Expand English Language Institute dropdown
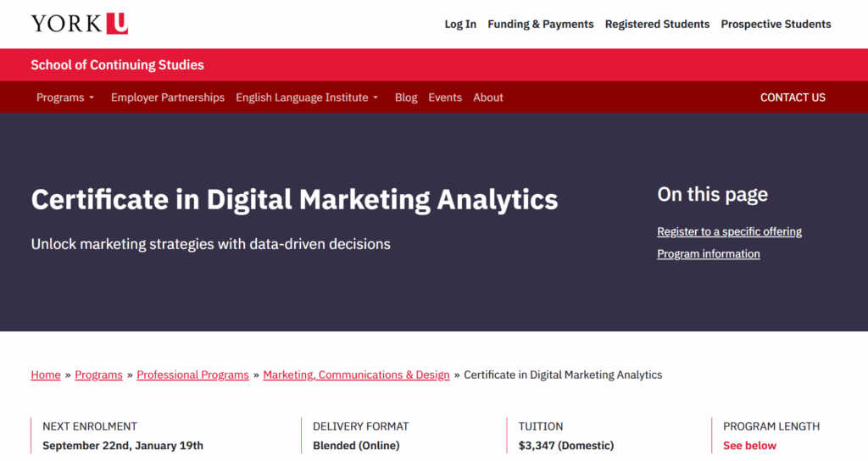Screen dimensions: 868x461 point(307,97)
